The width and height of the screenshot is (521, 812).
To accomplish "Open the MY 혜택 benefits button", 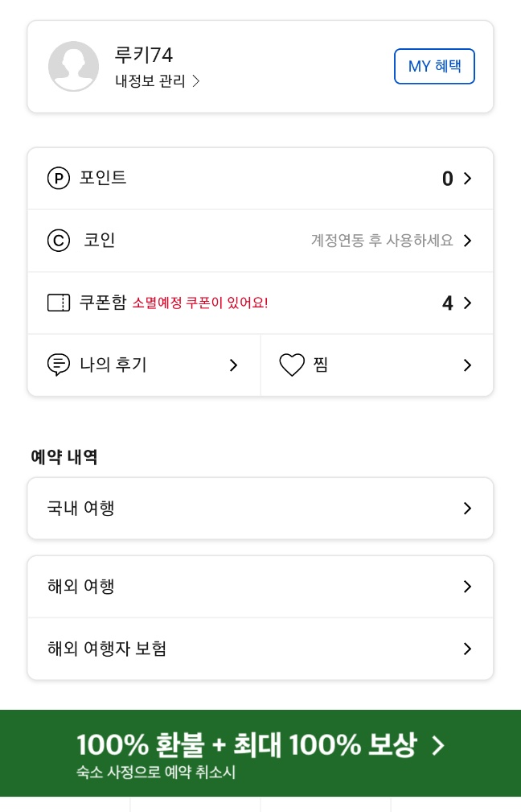I will [x=434, y=66].
